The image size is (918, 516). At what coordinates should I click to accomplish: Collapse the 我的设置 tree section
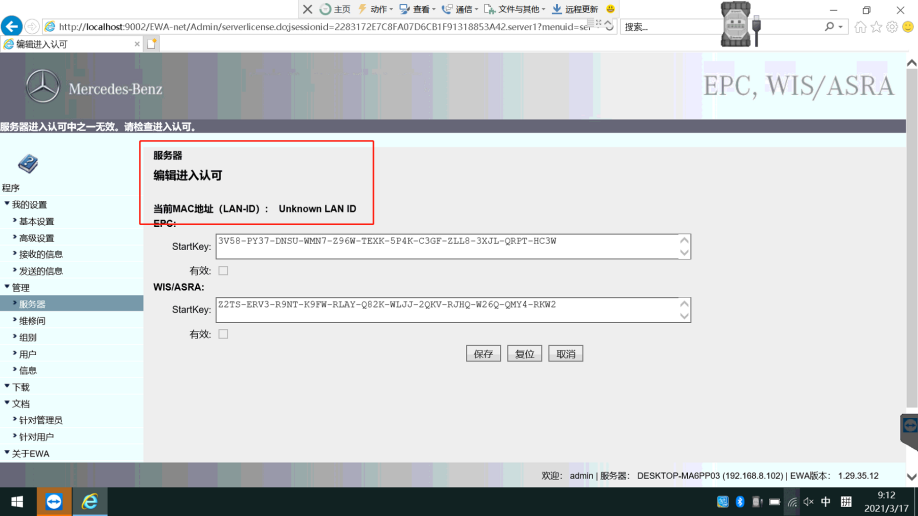pos(7,204)
